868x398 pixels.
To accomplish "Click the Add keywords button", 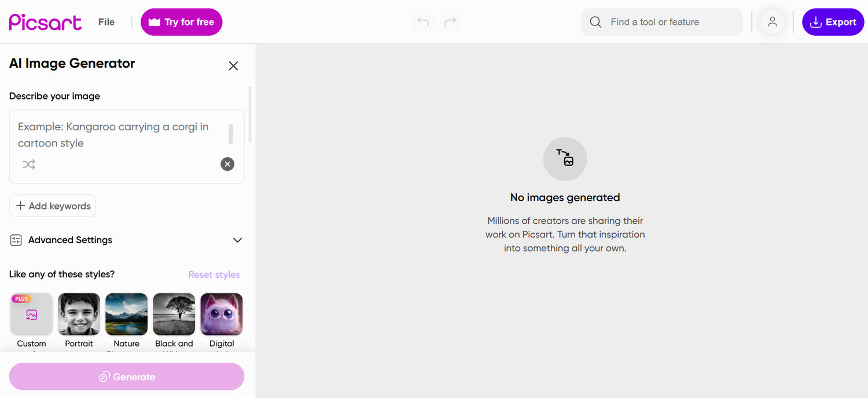I will [52, 206].
